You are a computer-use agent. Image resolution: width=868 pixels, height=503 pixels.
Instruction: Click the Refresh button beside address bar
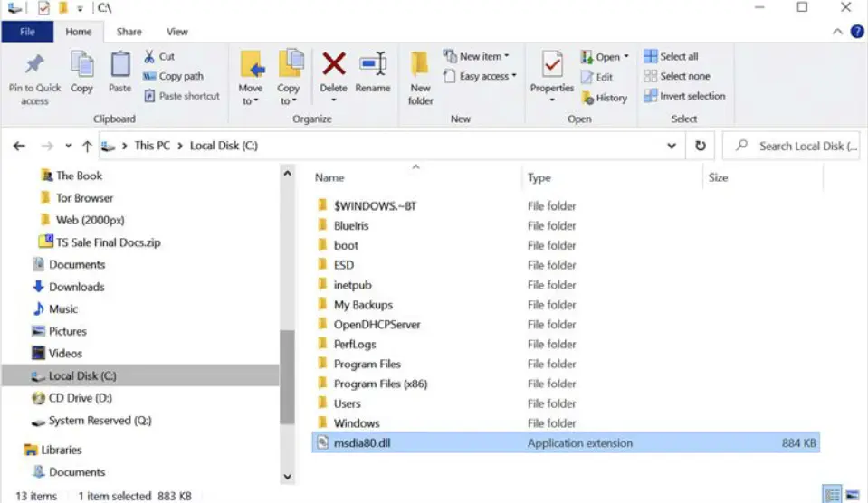coord(700,146)
